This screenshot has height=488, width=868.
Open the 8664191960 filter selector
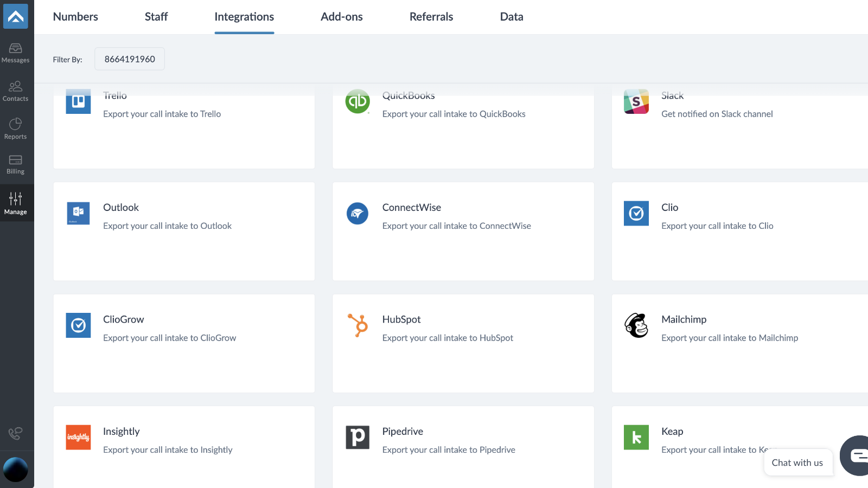point(129,59)
